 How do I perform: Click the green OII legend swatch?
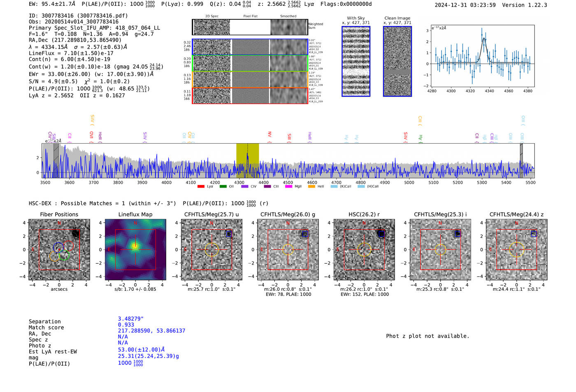click(223, 186)
